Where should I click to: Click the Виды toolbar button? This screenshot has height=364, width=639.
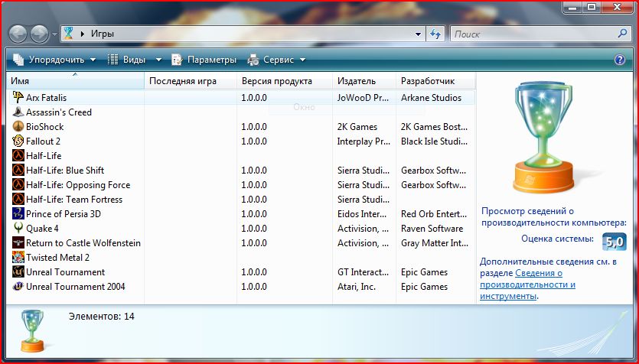pos(127,60)
